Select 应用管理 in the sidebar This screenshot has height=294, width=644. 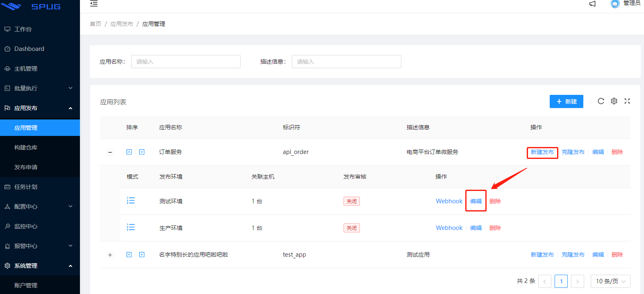click(x=40, y=128)
